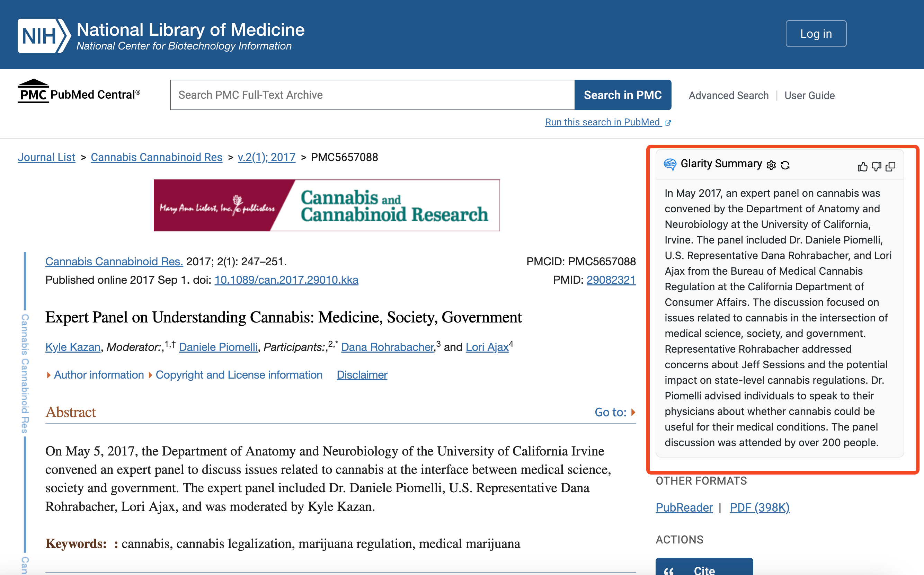Viewport: 924px width, 575px height.
Task: Expand Author information section
Action: 98,375
